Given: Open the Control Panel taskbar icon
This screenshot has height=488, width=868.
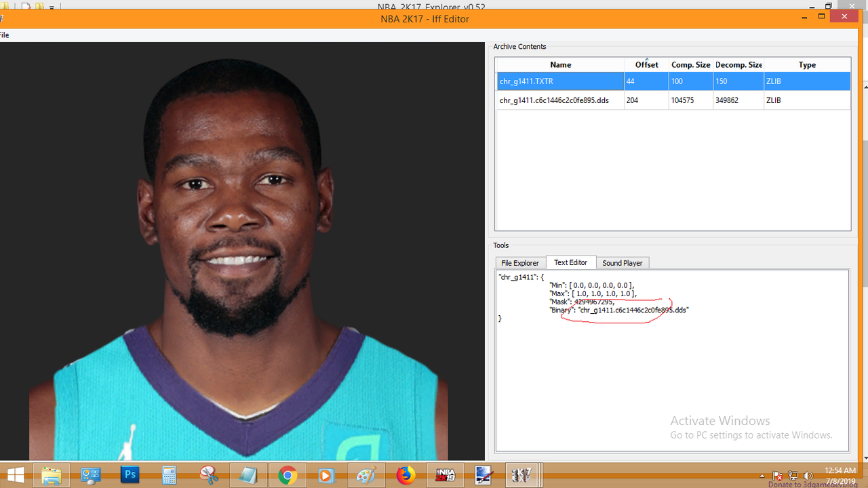Looking at the screenshot, I should [91, 475].
